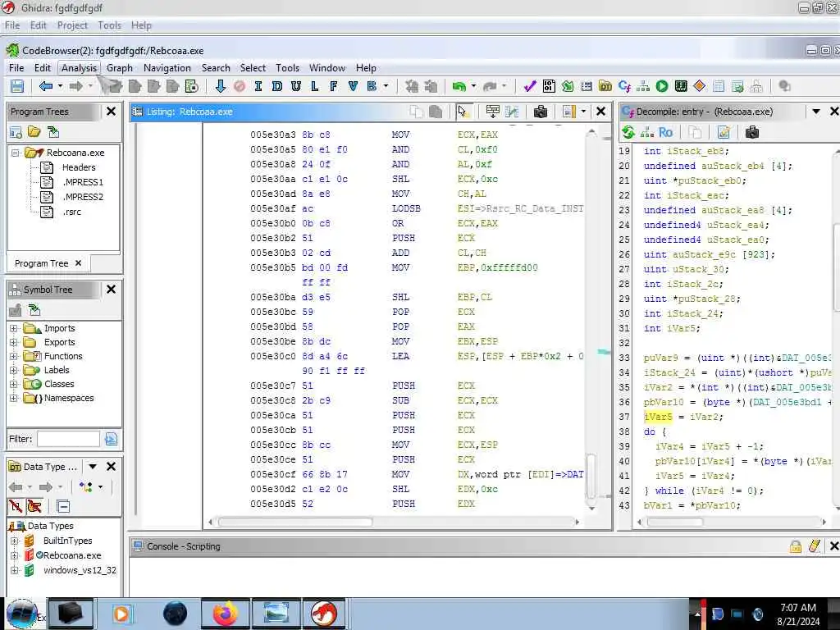
Task: Undo the last change with the green arrow
Action: pyautogui.click(x=459, y=86)
